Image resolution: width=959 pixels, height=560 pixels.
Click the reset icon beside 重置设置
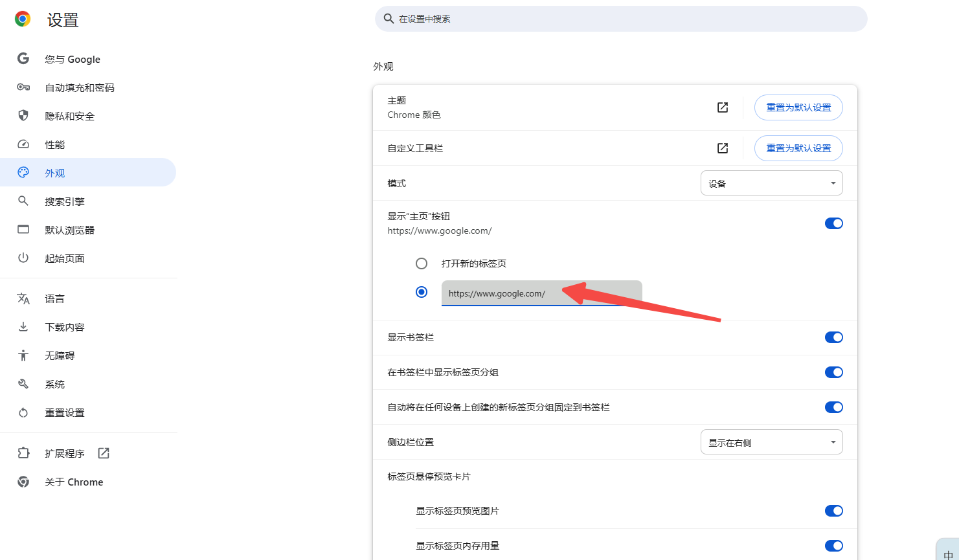click(23, 412)
